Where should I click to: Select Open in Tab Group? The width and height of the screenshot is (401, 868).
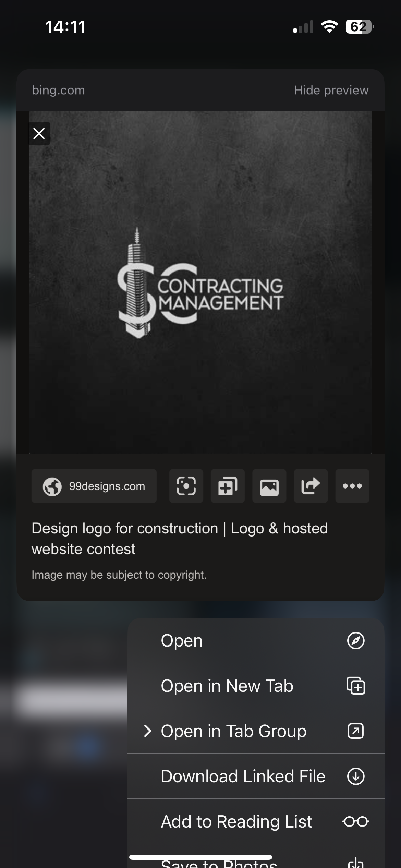point(233,731)
